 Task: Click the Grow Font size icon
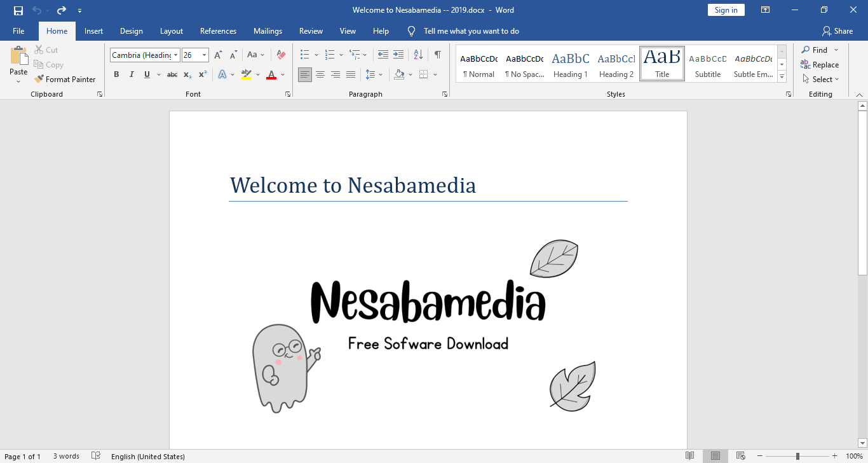pos(219,55)
